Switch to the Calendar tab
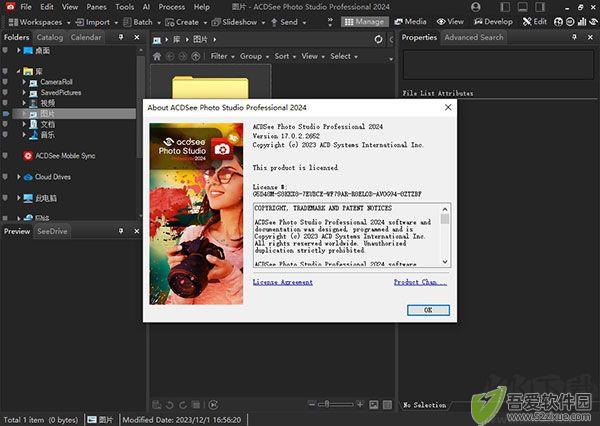600x426 pixels. (86, 37)
